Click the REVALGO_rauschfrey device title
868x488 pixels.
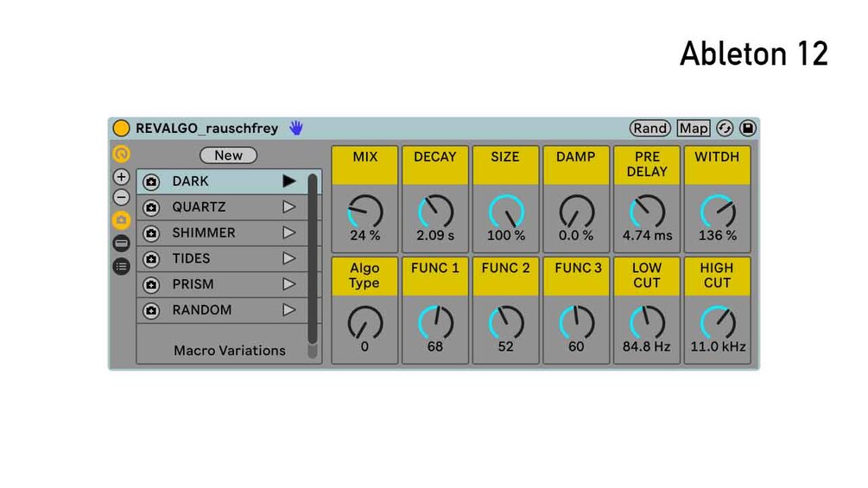click(x=206, y=129)
